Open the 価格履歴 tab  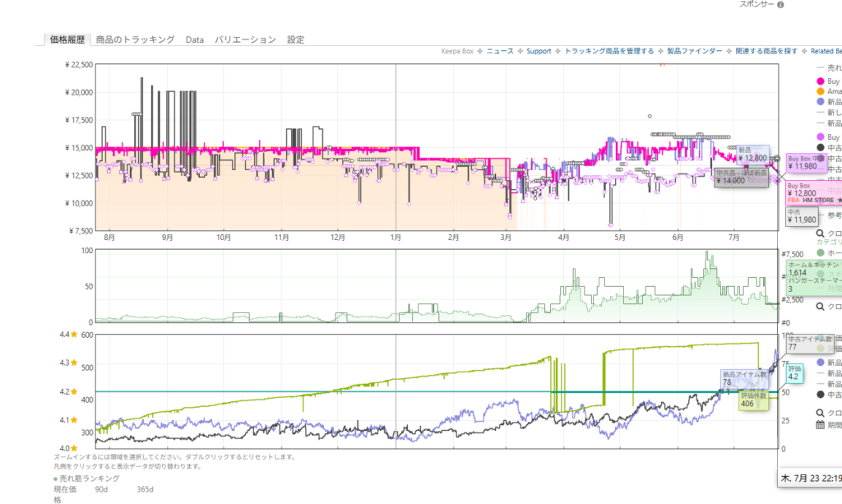67,39
